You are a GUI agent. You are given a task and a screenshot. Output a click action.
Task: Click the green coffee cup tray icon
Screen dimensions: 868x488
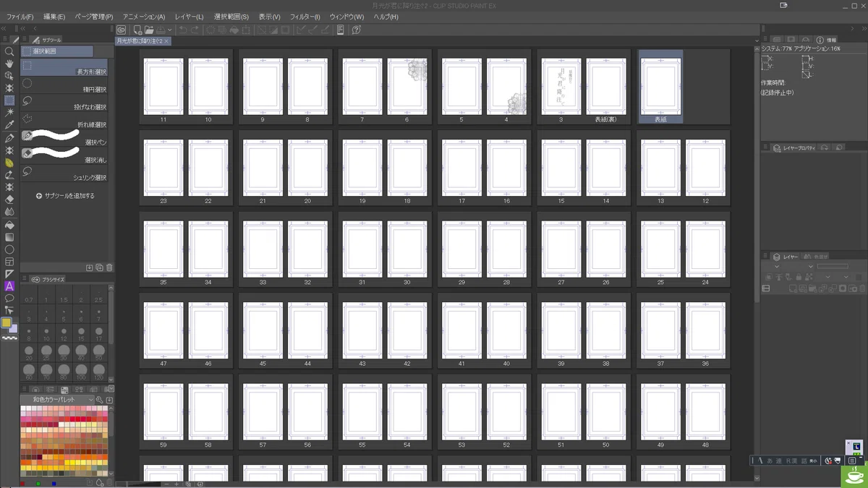point(854,477)
